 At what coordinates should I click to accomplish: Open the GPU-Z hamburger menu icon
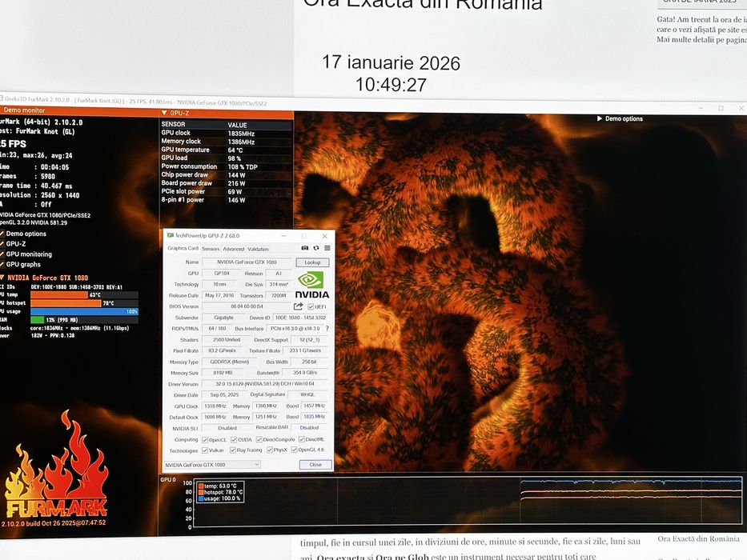(x=327, y=248)
